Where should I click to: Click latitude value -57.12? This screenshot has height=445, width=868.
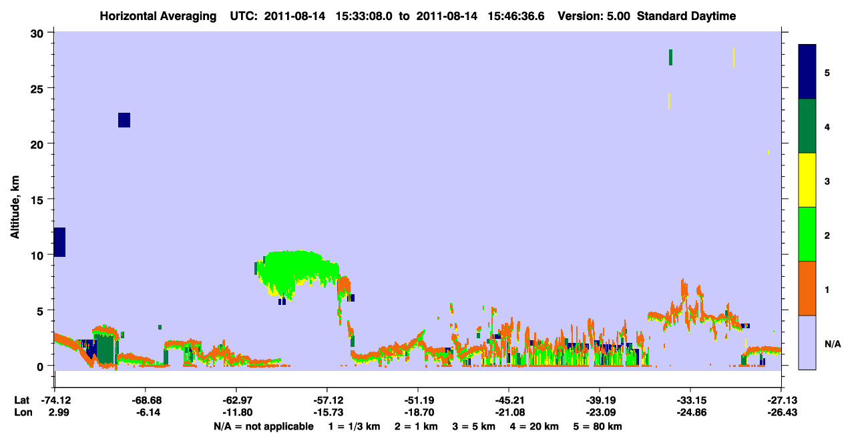pyautogui.click(x=327, y=400)
